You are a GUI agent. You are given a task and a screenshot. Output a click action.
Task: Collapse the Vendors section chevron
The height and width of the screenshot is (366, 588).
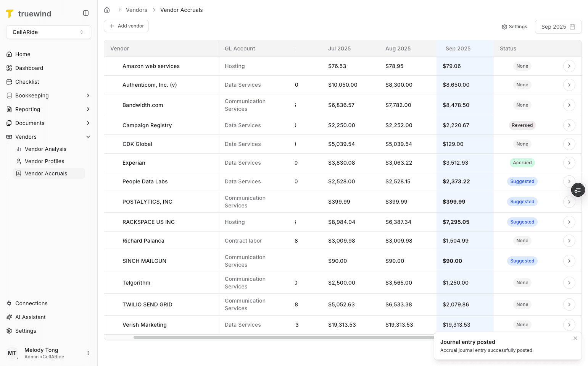pos(88,137)
